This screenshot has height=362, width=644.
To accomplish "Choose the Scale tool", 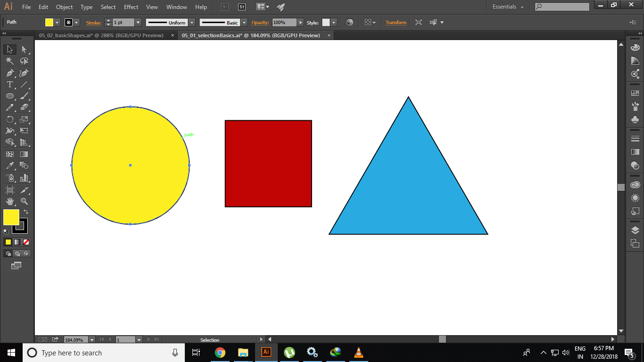I will pyautogui.click(x=24, y=119).
